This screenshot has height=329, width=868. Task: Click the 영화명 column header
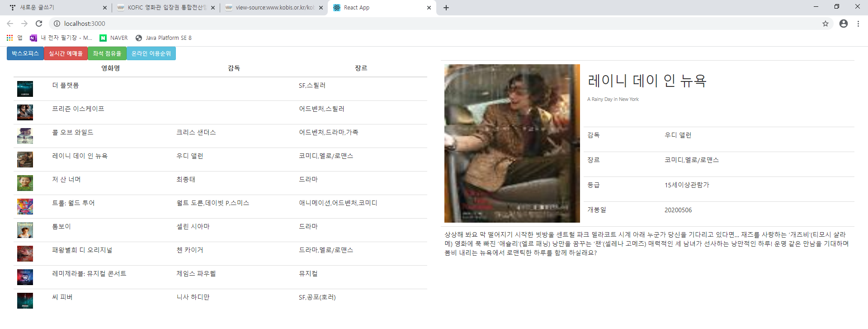[110, 68]
